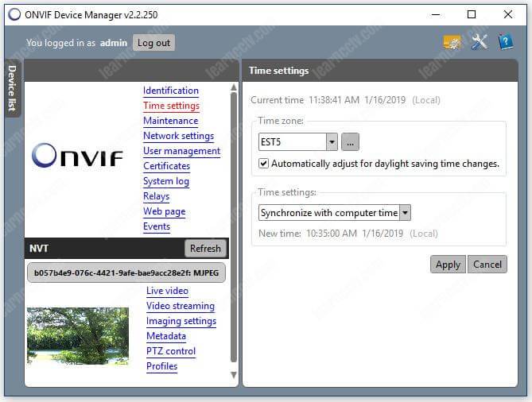Image resolution: width=532 pixels, height=402 pixels.
Task: Click the large ONVIF logo
Action: [77, 156]
